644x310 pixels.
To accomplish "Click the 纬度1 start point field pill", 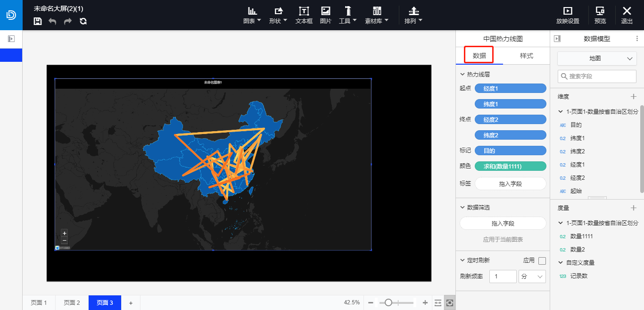I will tap(511, 104).
